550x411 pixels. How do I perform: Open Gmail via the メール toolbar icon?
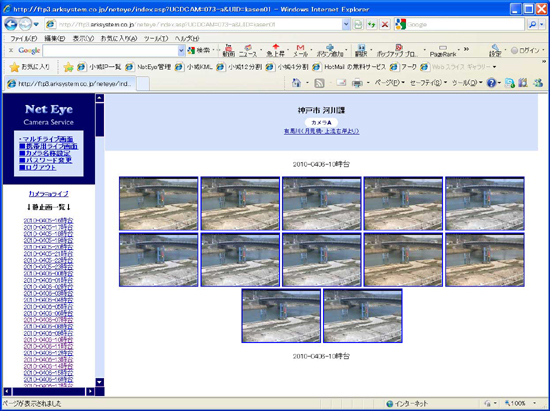point(300,51)
